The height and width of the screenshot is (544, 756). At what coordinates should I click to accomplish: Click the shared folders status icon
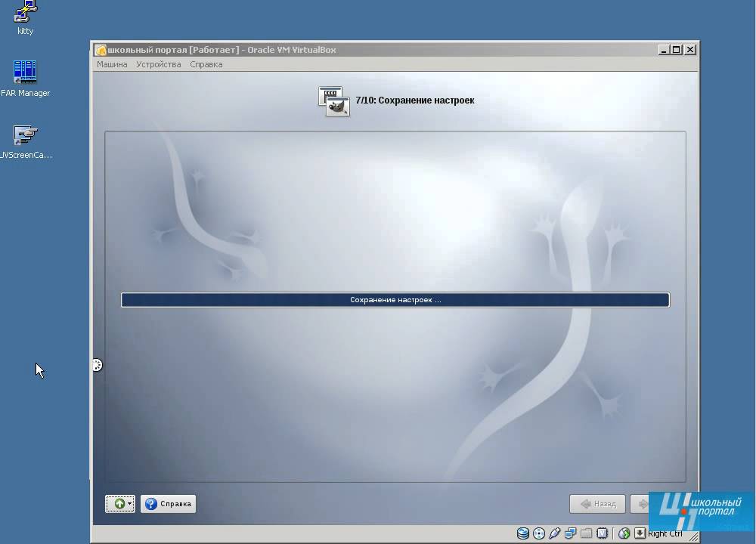587,533
